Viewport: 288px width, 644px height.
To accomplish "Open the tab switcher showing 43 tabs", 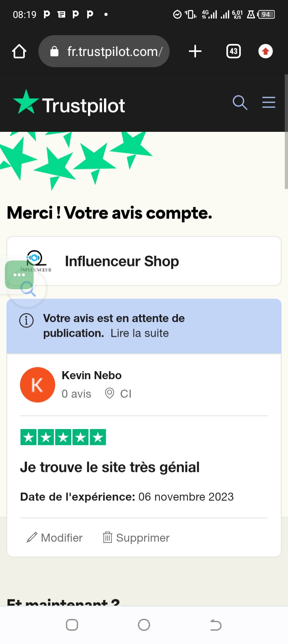I will click(234, 52).
